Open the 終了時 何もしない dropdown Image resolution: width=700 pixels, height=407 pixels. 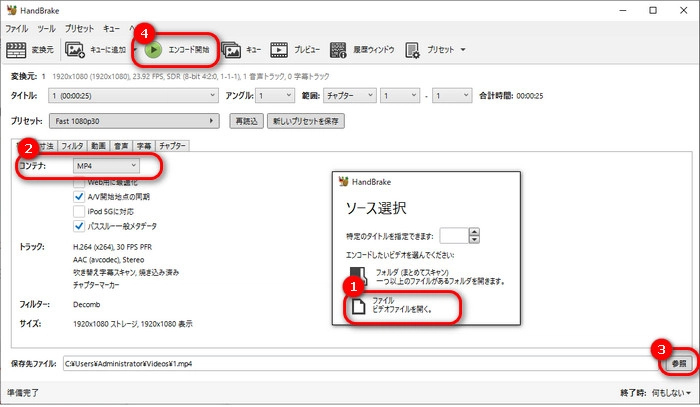(x=671, y=393)
